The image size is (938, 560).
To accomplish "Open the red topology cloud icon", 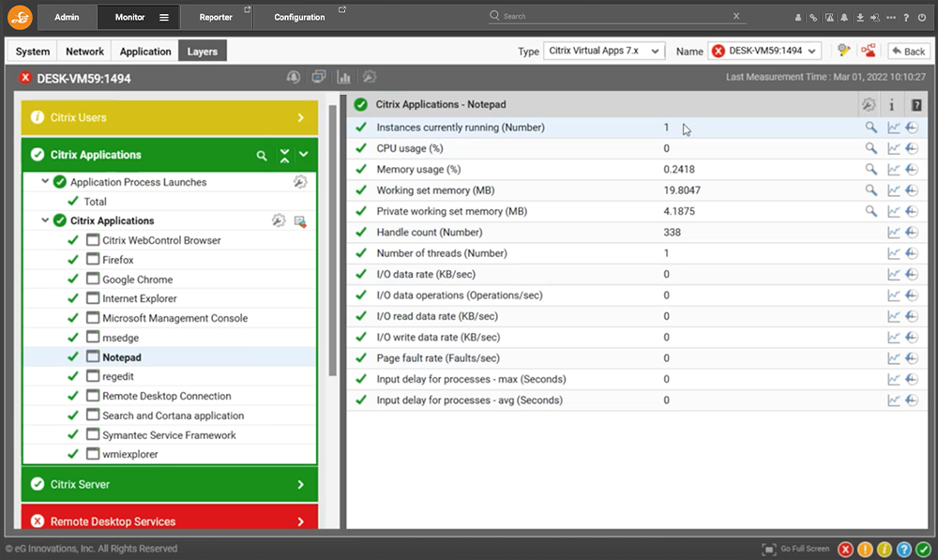I will [x=869, y=51].
